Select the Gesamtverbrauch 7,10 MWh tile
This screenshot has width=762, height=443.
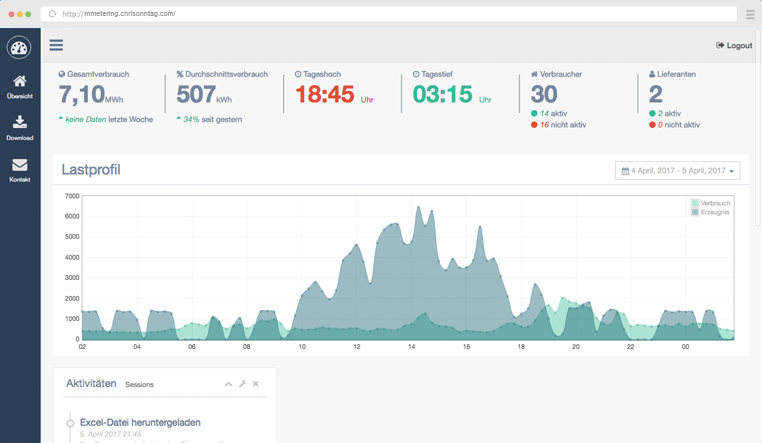pos(105,96)
